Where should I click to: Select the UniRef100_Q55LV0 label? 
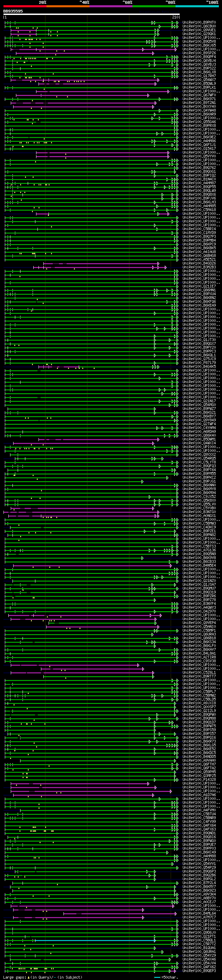tap(199, 504)
